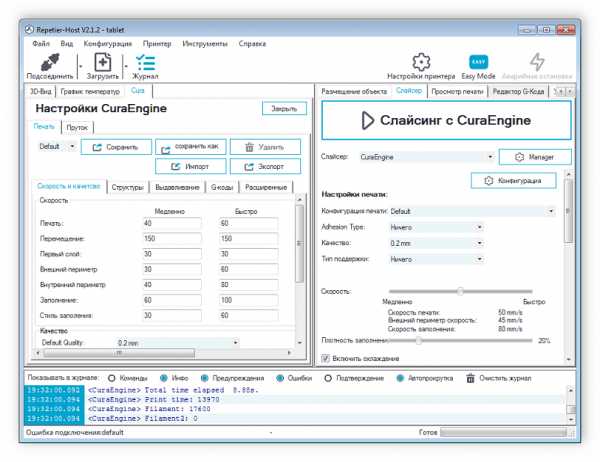Click the Подсоединить connect plug icon
600x462 pixels.
[x=50, y=62]
